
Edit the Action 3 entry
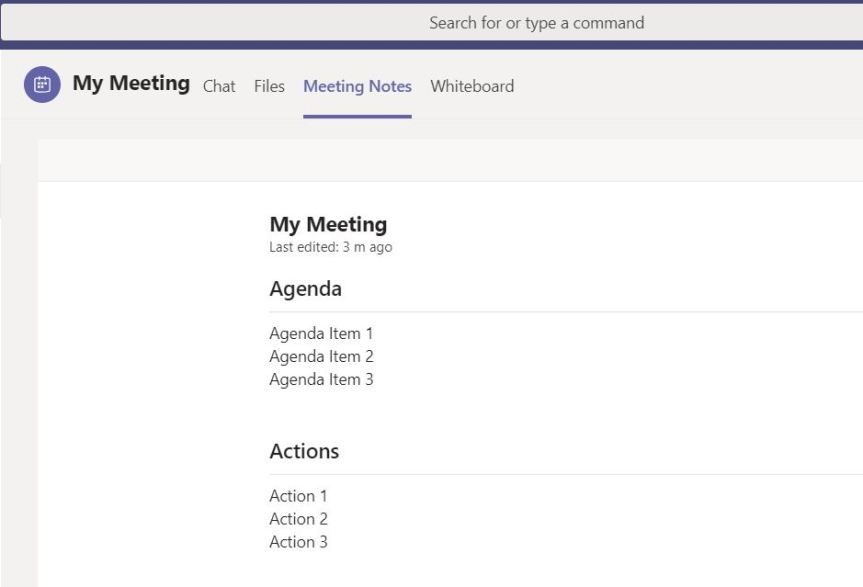298,542
